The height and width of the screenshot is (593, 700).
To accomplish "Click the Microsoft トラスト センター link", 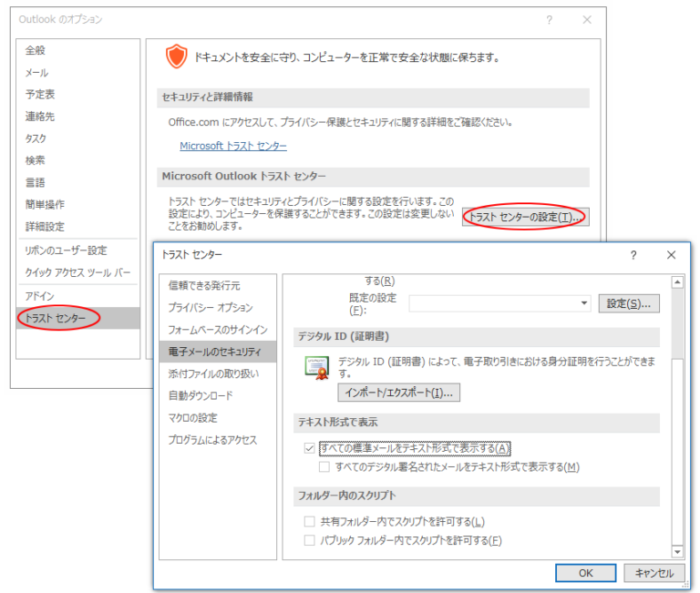I will (x=233, y=146).
